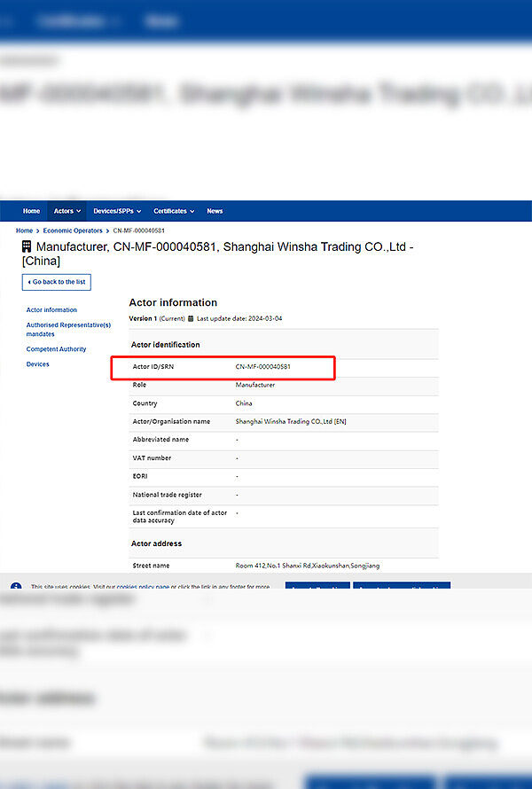Click the building icon beside Manufacturer title
The image size is (532, 789).
26,246
